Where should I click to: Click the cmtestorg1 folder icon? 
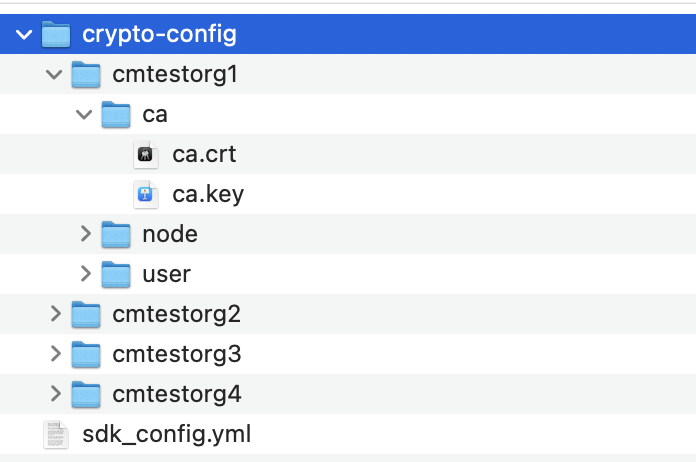(x=86, y=75)
